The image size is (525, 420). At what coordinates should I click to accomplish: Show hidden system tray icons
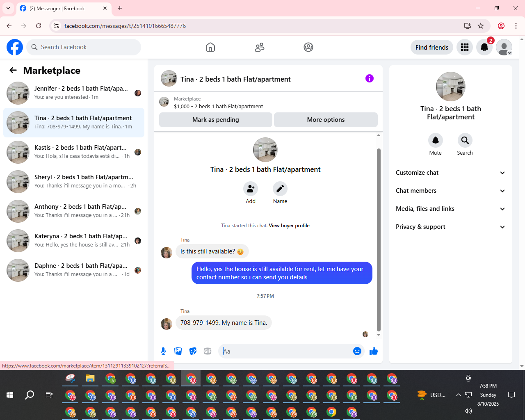[x=458, y=395]
